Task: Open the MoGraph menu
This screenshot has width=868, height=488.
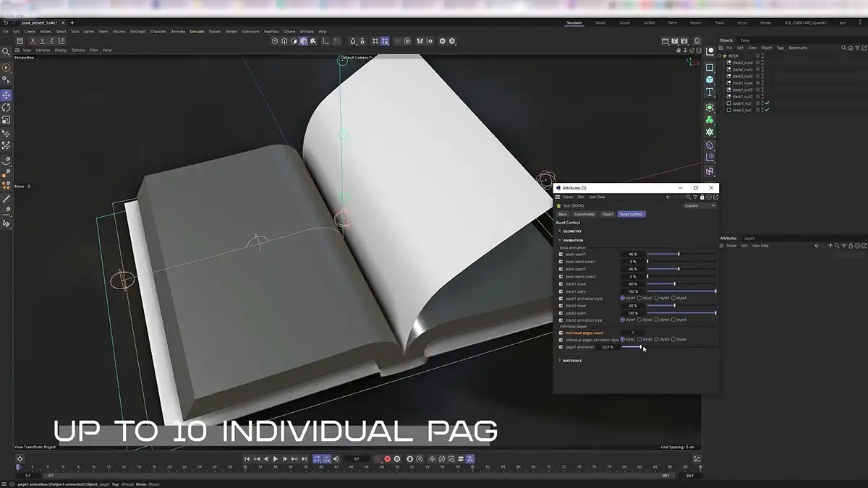Action: tap(137, 32)
